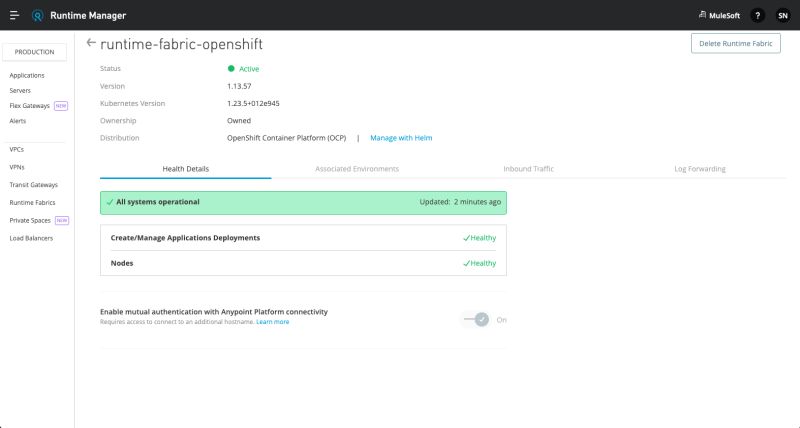Open the Manage with Helm link
The width and height of the screenshot is (800, 428).
point(401,138)
